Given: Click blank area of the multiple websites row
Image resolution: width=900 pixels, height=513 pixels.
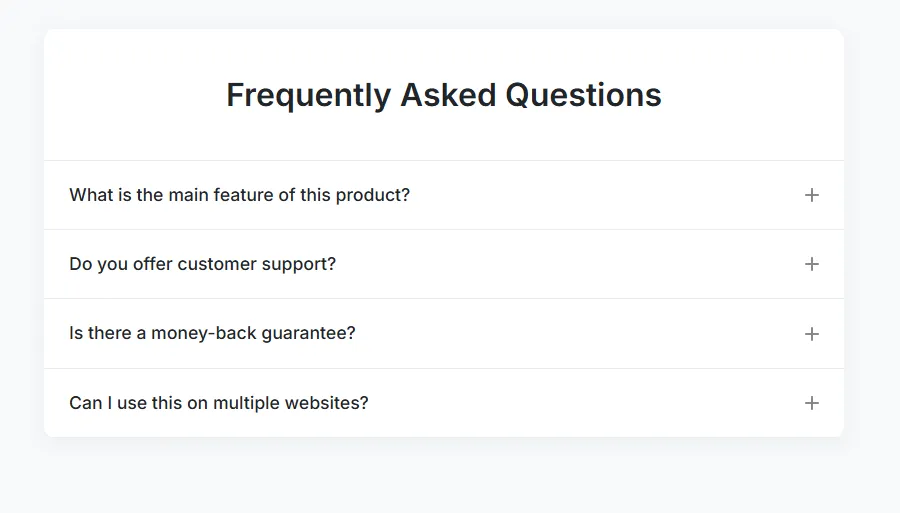Looking at the screenshot, I should (590, 403).
